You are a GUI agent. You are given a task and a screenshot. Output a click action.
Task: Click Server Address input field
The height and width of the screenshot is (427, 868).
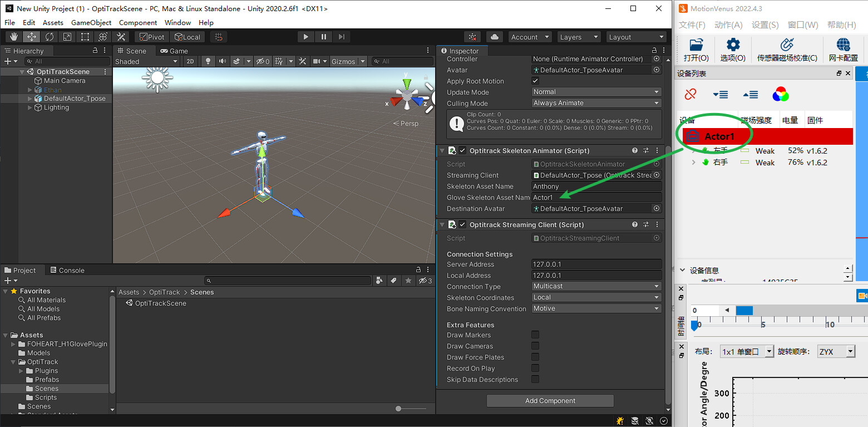click(x=596, y=264)
